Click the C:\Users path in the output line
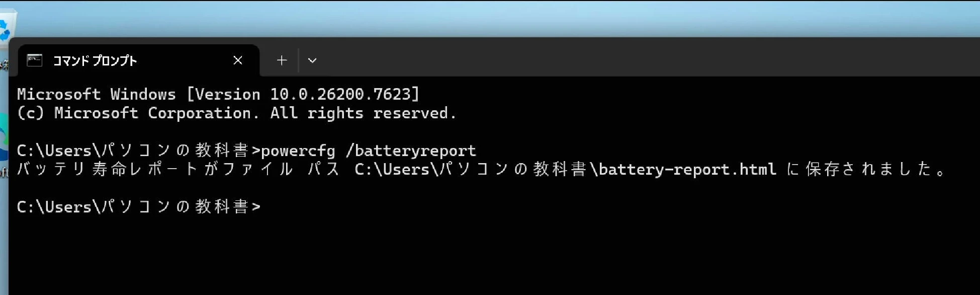 coord(392,169)
